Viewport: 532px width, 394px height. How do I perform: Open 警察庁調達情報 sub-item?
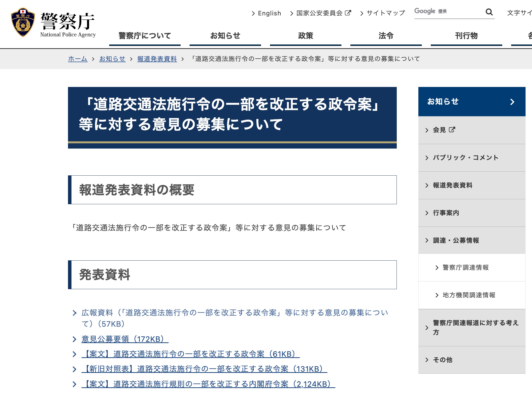point(465,268)
